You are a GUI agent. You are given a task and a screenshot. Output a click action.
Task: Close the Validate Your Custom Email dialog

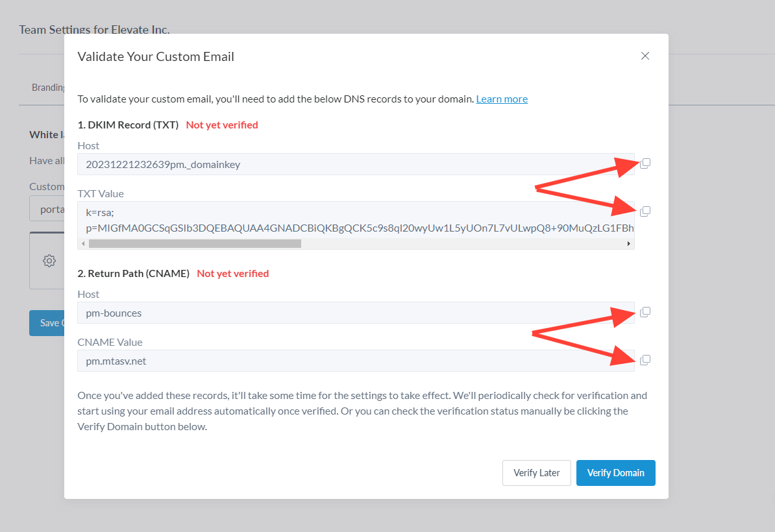click(645, 56)
